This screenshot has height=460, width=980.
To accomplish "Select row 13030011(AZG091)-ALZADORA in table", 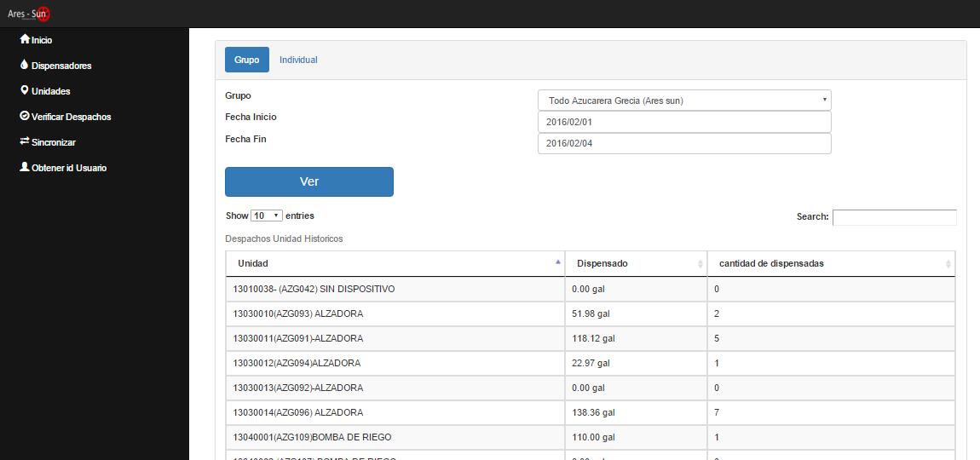I will 298,338.
